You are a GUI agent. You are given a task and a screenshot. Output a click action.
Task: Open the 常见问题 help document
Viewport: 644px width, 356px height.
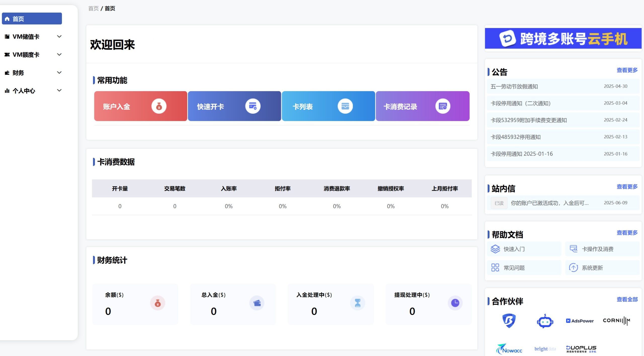coord(524,267)
